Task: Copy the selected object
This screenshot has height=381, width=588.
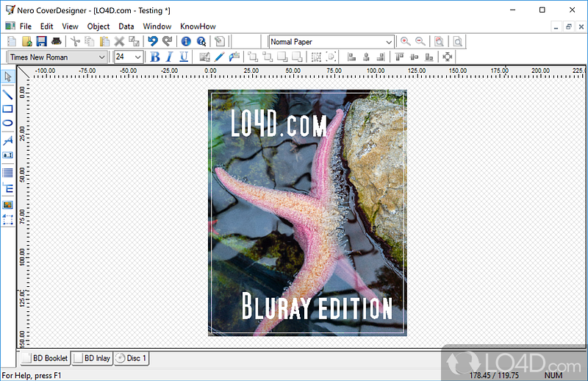Action: pyautogui.click(x=90, y=41)
